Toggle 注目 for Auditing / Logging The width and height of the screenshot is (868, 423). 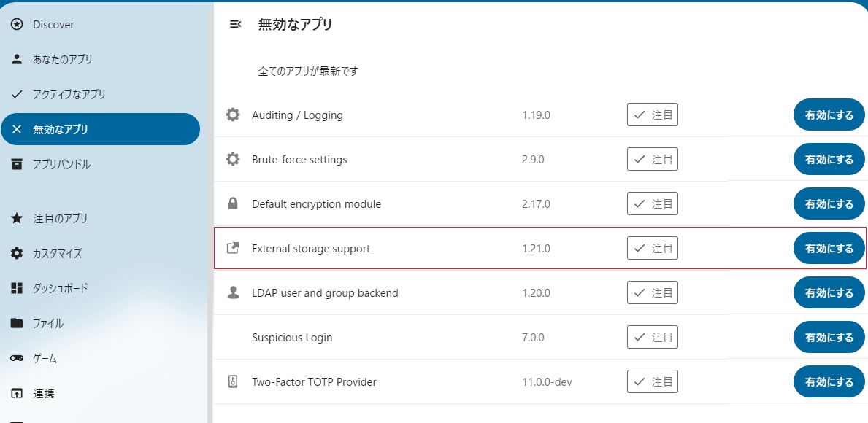click(x=652, y=115)
